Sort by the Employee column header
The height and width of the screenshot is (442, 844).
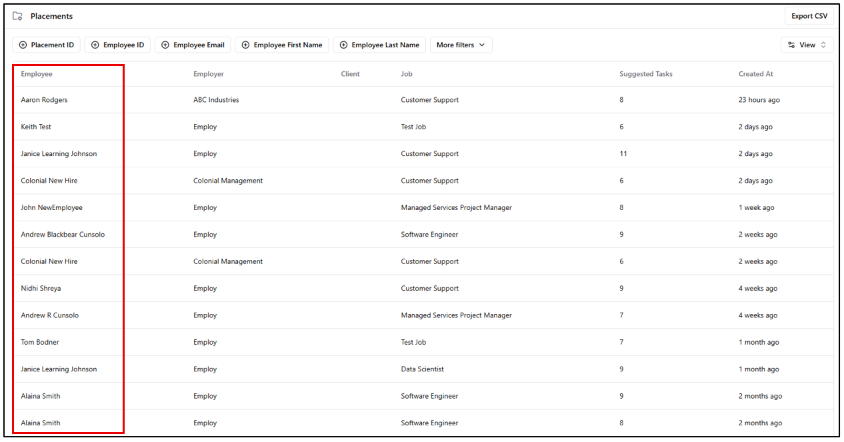(x=37, y=74)
